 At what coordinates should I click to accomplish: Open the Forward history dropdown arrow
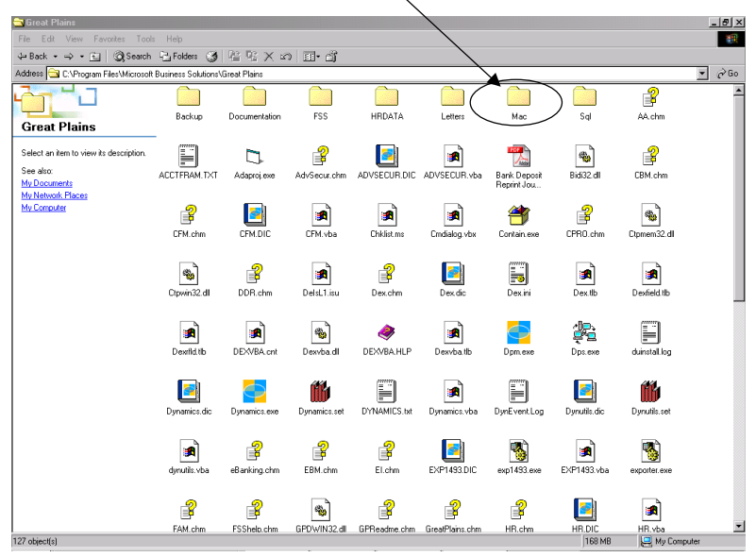pyautogui.click(x=81, y=57)
